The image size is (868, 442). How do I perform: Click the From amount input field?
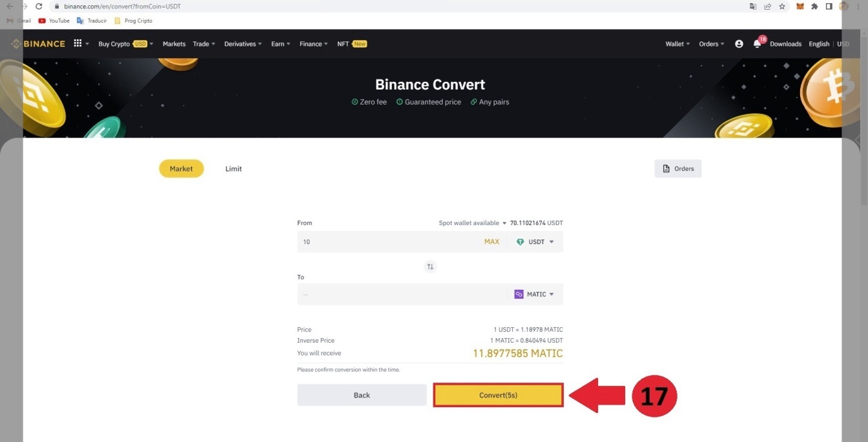[387, 242]
